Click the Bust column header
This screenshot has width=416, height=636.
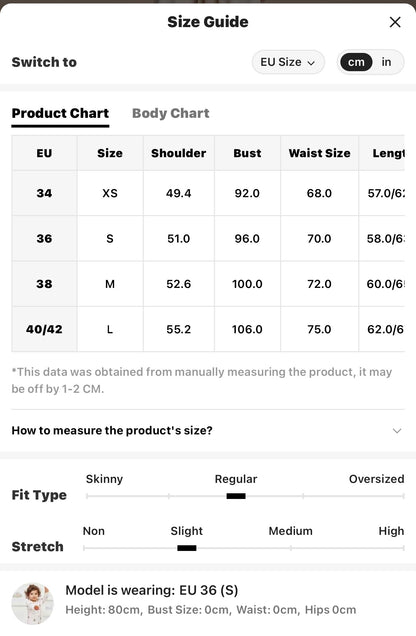247,153
